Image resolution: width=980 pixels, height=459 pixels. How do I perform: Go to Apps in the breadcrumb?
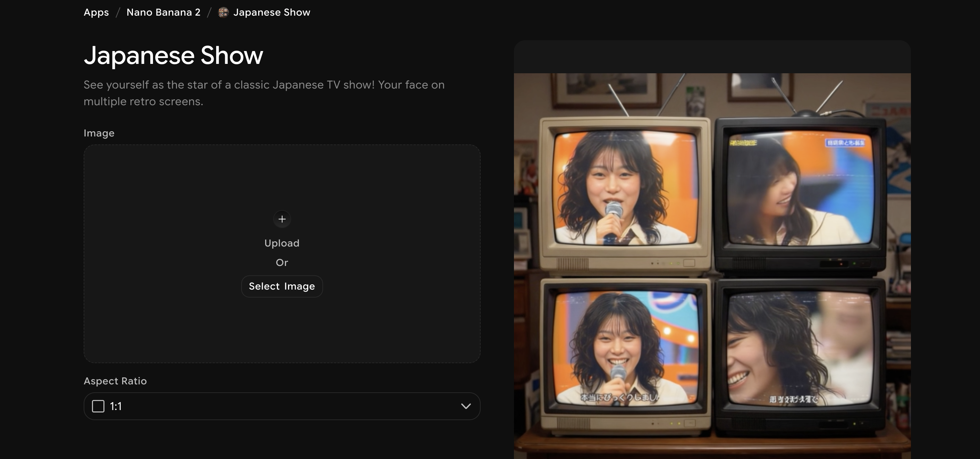(96, 12)
